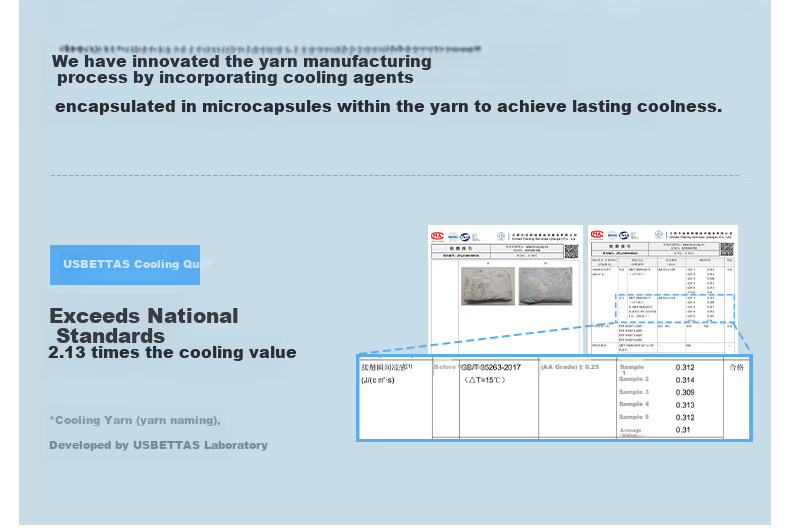Click the testing company emblem on left report
The image size is (790, 530).
click(500, 236)
